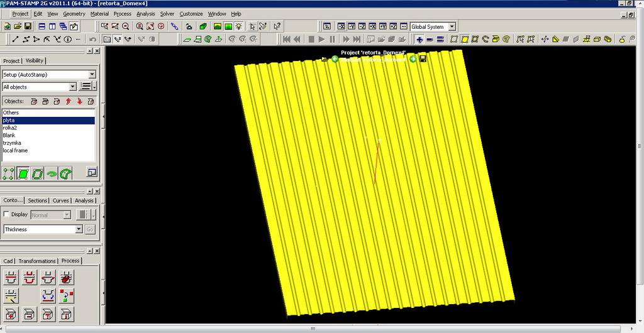Open the Project menu
The height and width of the screenshot is (333, 644).
[20, 14]
